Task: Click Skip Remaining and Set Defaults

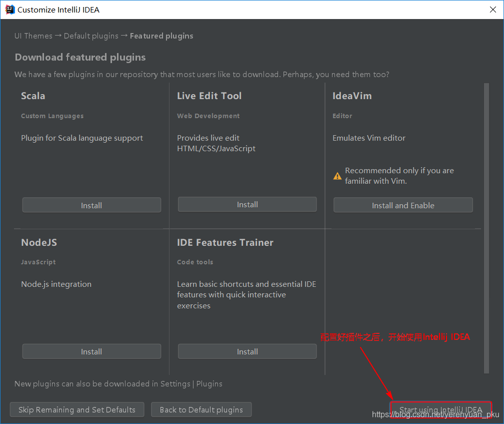Action: [77, 409]
